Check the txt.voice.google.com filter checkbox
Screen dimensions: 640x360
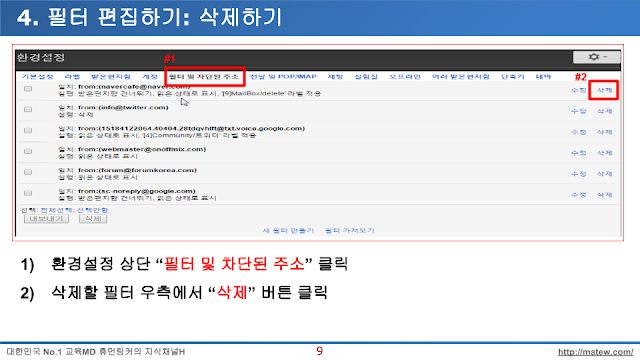(28, 131)
